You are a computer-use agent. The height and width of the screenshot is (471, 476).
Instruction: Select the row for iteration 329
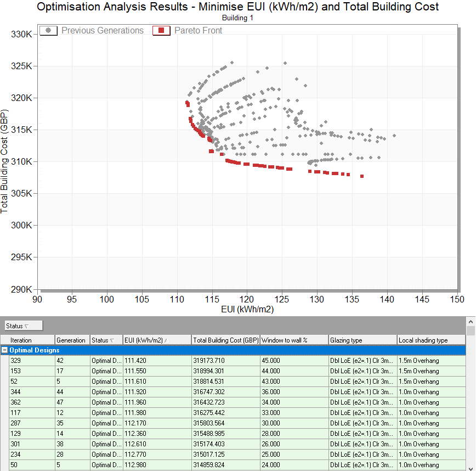tap(32, 361)
